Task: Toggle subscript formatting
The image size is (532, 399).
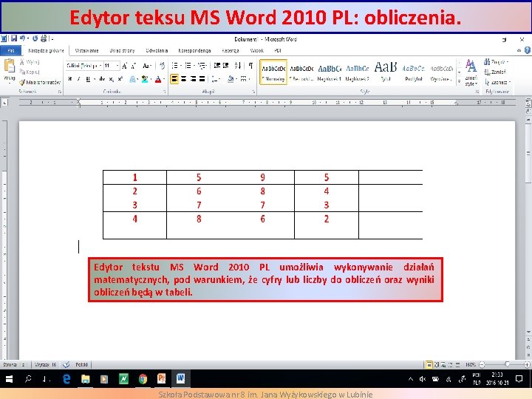Action: [x=112, y=79]
